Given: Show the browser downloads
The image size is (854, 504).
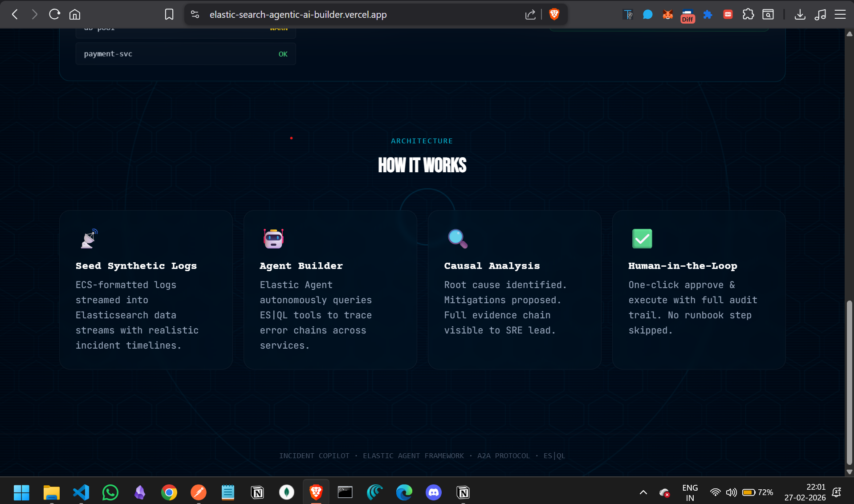Looking at the screenshot, I should 800,14.
